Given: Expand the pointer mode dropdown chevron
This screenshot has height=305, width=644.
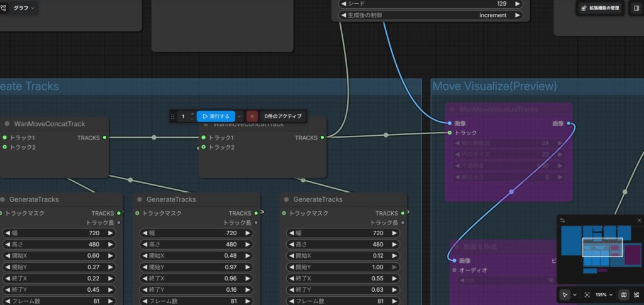Looking at the screenshot, I should pyautogui.click(x=574, y=294).
